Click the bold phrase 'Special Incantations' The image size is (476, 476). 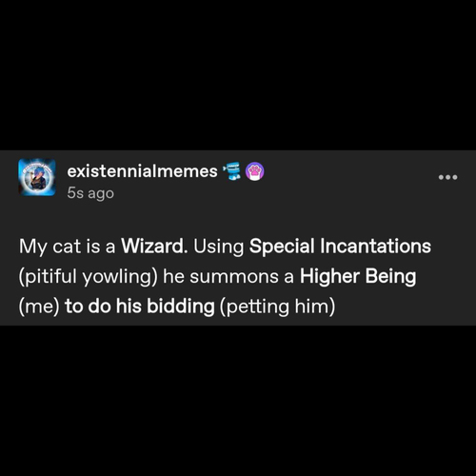[x=340, y=246]
